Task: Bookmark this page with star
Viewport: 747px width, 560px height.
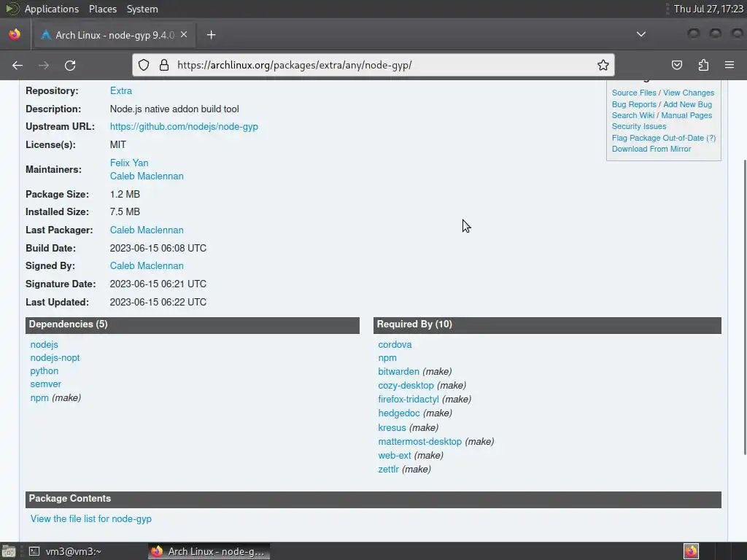Action: [603, 65]
